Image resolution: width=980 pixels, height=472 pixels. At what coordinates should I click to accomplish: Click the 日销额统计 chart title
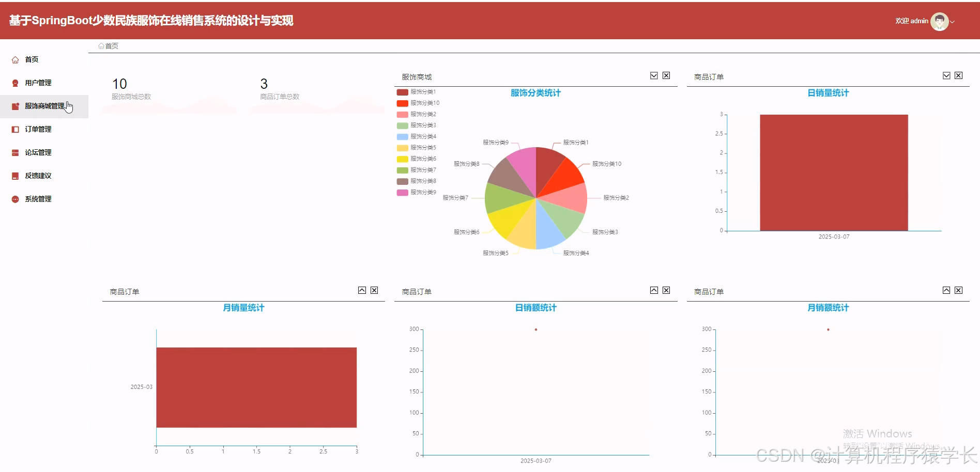pos(535,308)
